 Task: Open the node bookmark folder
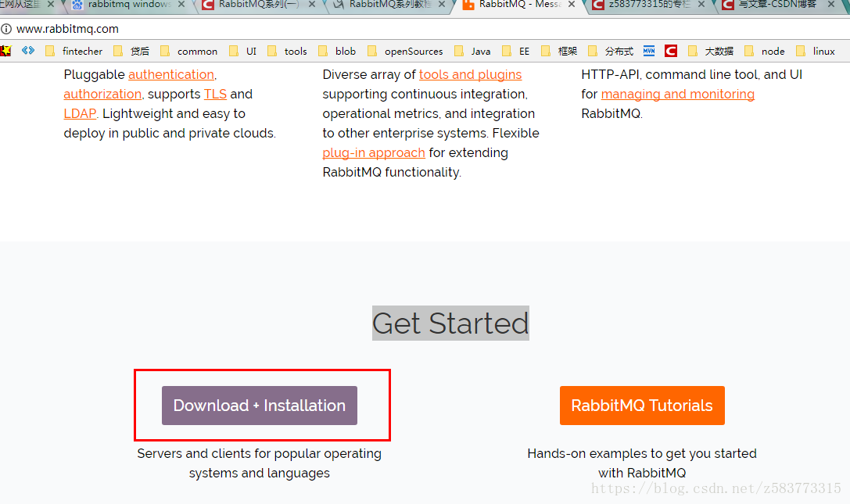(x=765, y=51)
